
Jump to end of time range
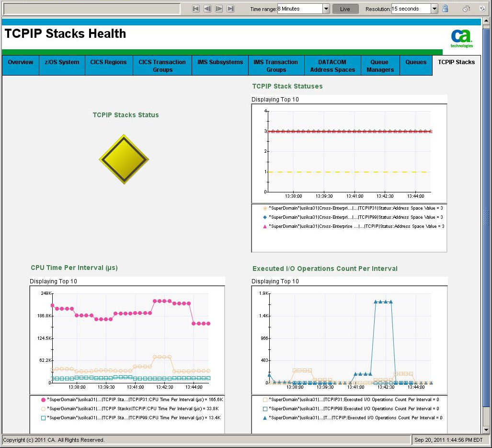click(x=230, y=9)
